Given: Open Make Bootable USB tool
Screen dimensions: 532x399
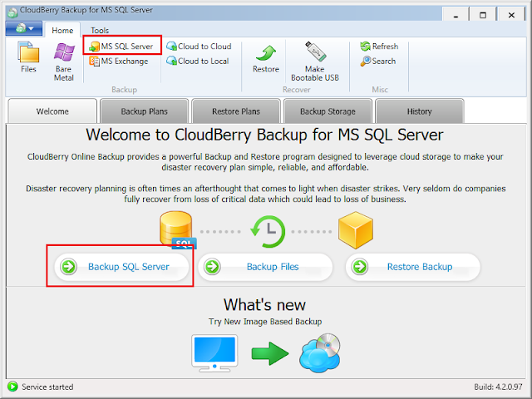Looking at the screenshot, I should click(x=315, y=61).
